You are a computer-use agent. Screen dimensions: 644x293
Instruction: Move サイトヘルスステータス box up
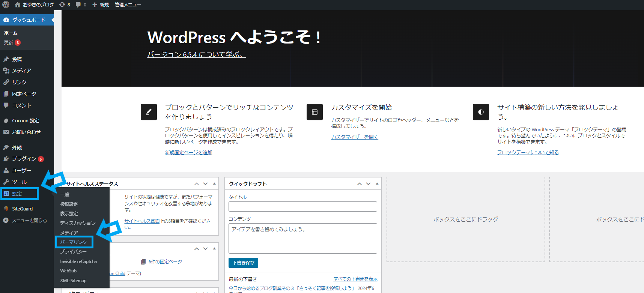click(197, 184)
